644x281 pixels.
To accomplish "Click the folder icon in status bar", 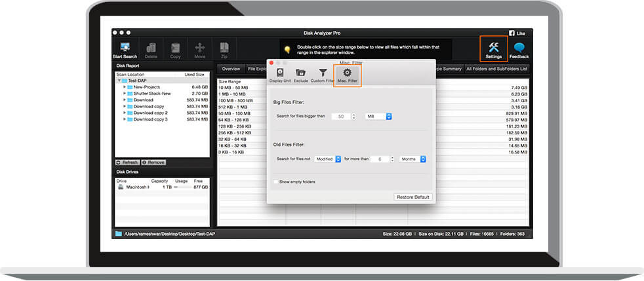I will pos(119,233).
